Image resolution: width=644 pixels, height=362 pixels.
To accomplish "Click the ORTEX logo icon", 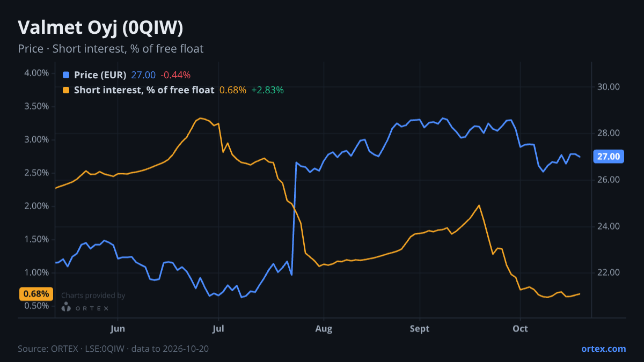I will (x=65, y=307).
